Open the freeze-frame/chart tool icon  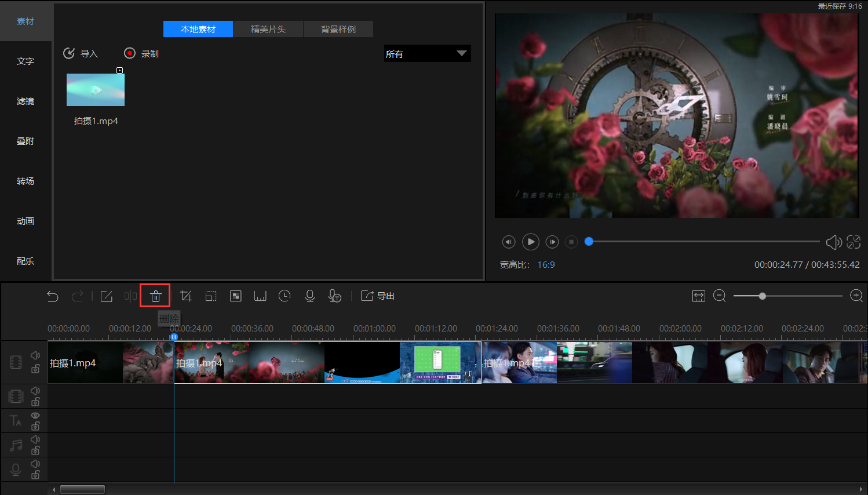pos(260,296)
